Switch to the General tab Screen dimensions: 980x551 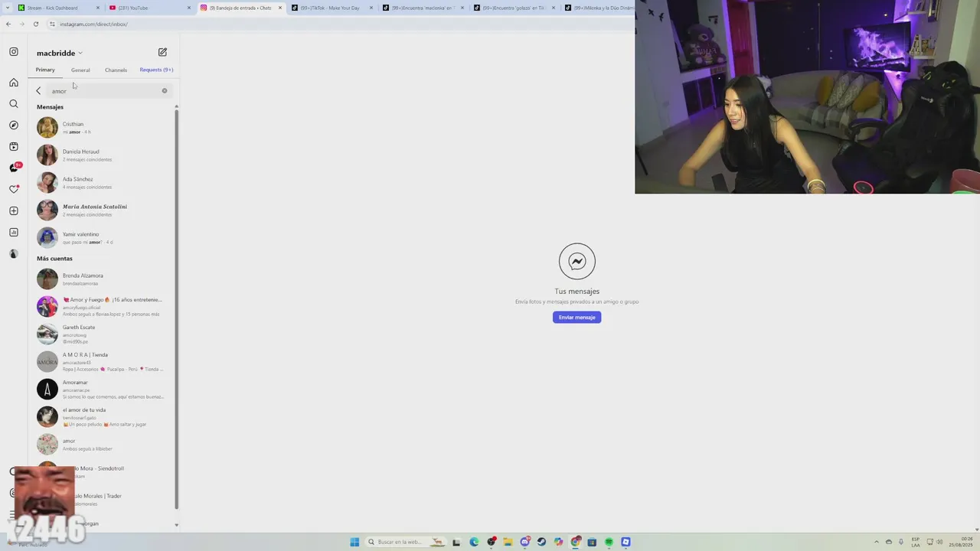pyautogui.click(x=80, y=70)
